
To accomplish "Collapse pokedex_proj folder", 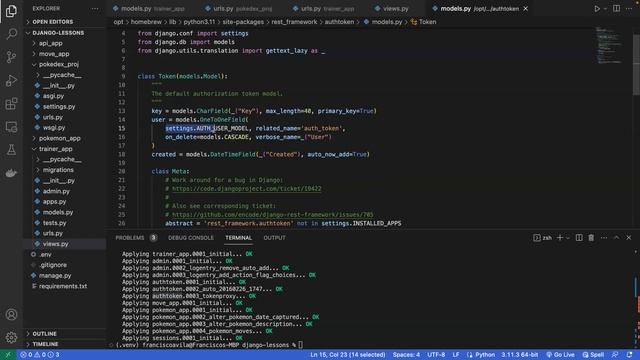I will click(59, 64).
